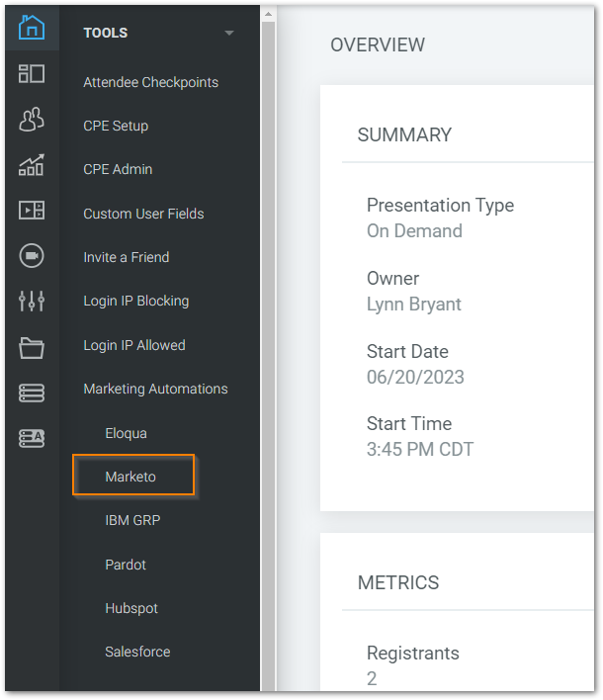This screenshot has width=603, height=700.
Task: Click the home icon in the sidebar
Action: coord(32,27)
